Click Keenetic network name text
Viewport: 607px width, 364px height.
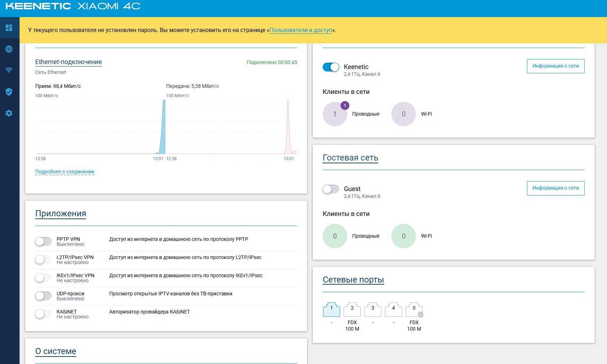pos(356,67)
